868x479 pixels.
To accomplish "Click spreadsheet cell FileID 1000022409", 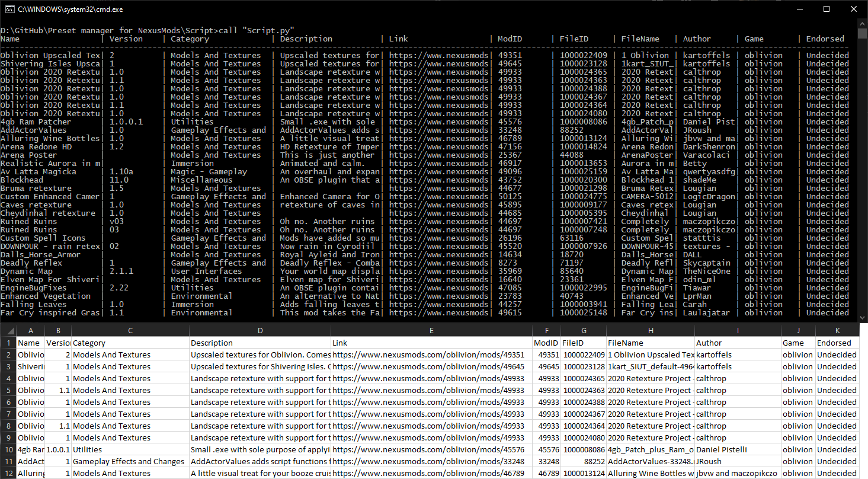I will click(x=584, y=355).
